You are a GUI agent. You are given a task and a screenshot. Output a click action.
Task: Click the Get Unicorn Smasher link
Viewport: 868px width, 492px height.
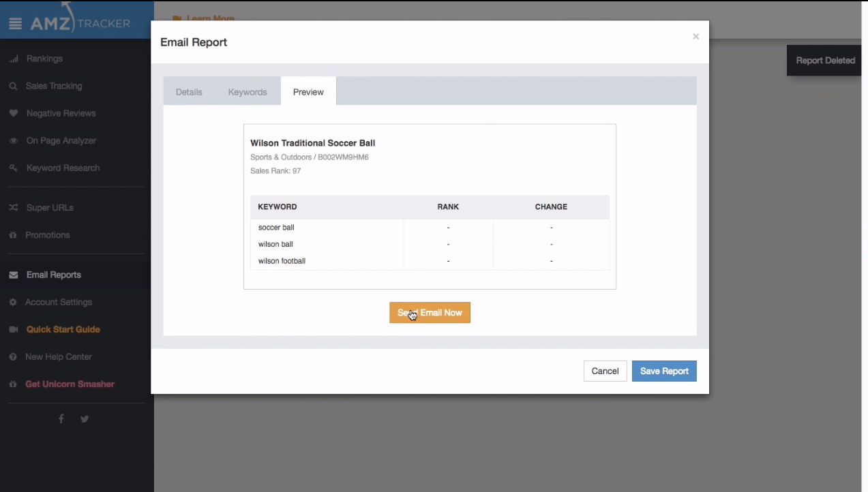[70, 384]
